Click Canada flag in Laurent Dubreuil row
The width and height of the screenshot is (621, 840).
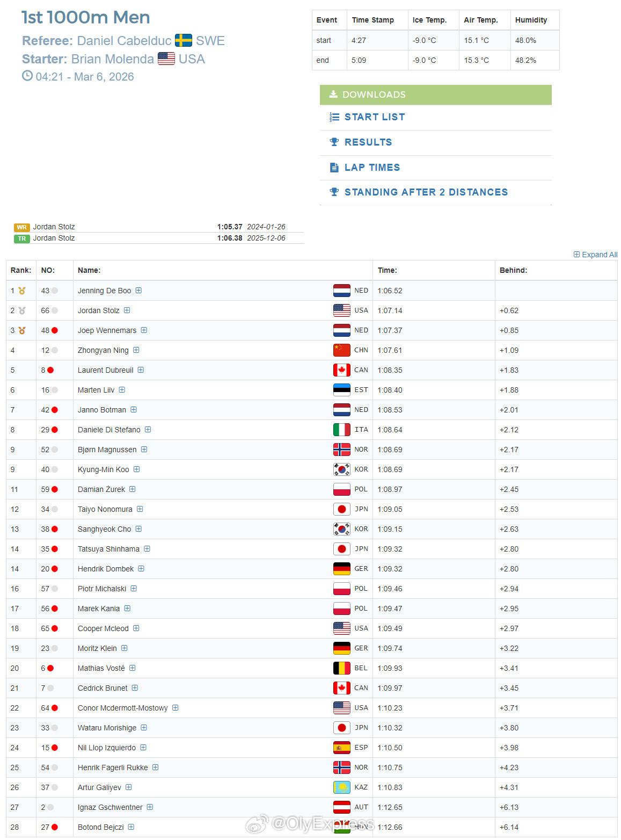(342, 370)
